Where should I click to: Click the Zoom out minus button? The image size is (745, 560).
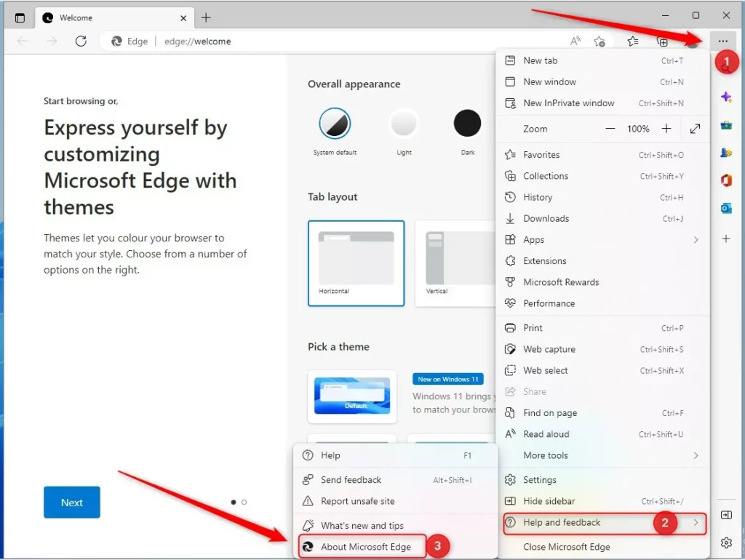coord(610,129)
